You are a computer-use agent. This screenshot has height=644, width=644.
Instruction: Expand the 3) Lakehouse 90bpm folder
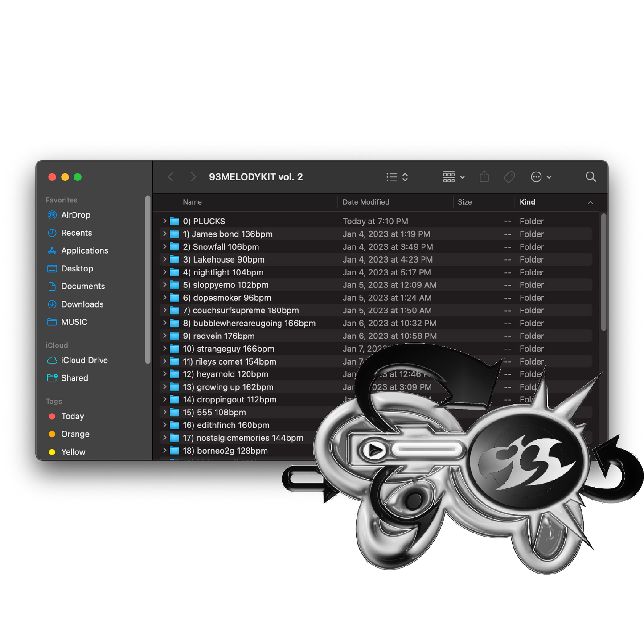pos(164,259)
